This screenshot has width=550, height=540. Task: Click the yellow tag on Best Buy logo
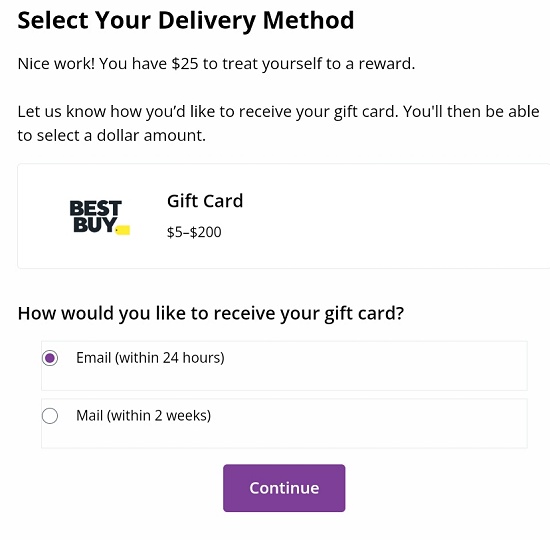coord(123,230)
